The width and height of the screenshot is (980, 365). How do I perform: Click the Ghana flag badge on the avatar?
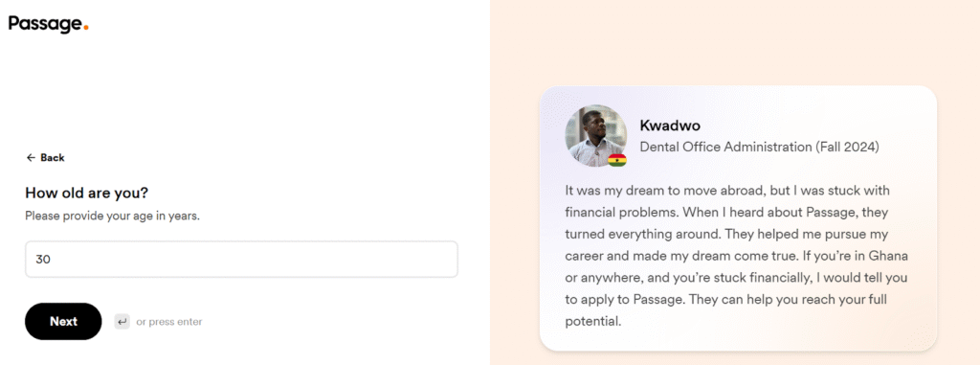pyautogui.click(x=617, y=160)
